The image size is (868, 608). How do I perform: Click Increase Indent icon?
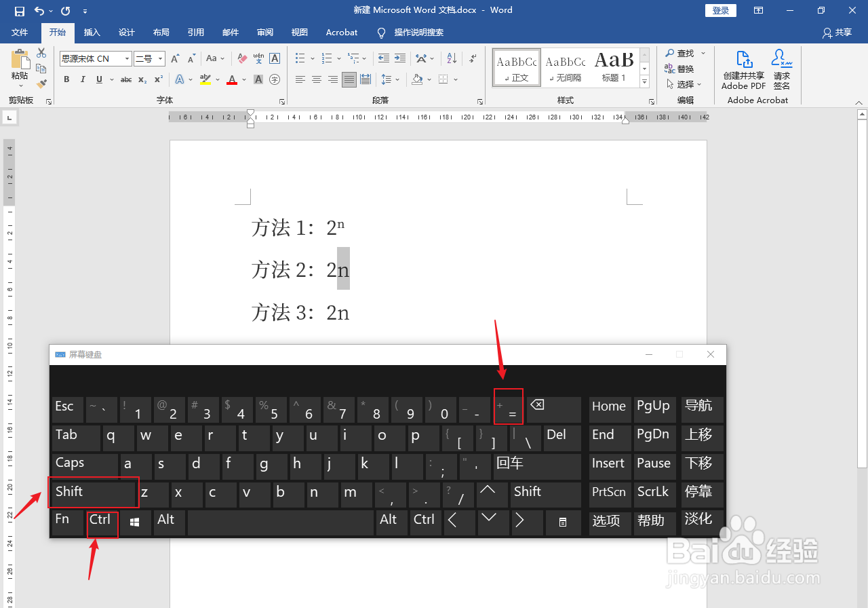(400, 59)
